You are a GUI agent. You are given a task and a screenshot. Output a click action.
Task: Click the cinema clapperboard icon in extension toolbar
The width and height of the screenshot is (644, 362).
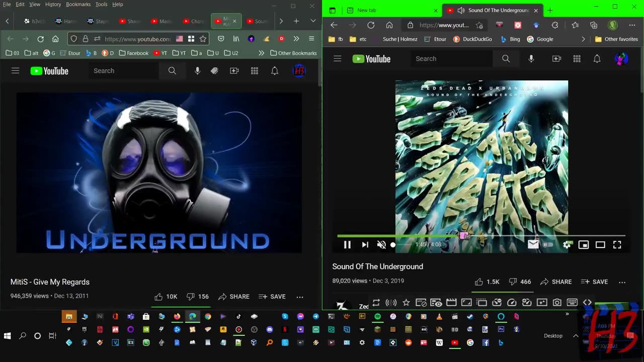tap(451, 303)
